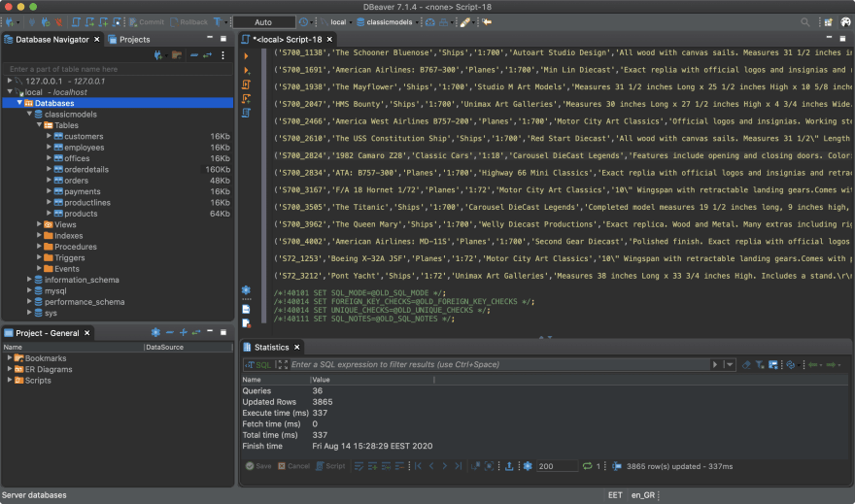The width and height of the screenshot is (855, 504).
Task: Click the Commit transaction button
Action: tap(146, 22)
